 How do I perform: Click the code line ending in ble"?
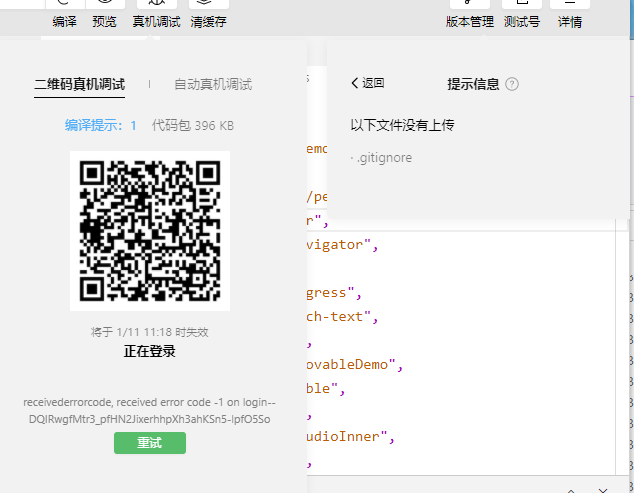point(325,389)
